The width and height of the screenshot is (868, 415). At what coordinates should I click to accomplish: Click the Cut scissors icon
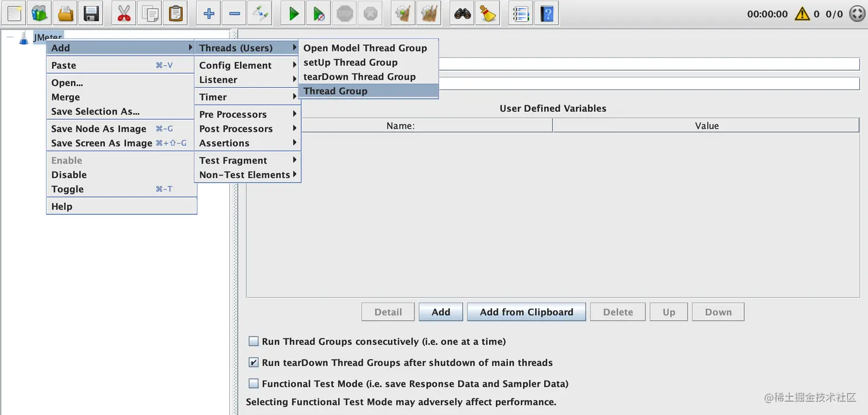(x=124, y=13)
